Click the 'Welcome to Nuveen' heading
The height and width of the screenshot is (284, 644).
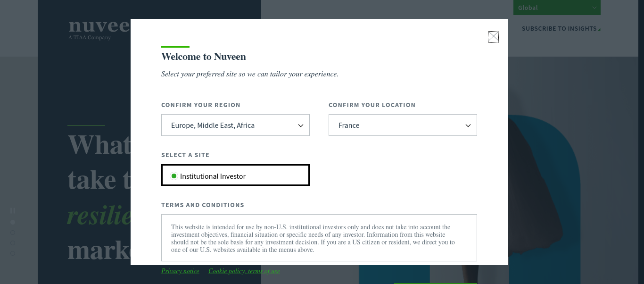204,57
